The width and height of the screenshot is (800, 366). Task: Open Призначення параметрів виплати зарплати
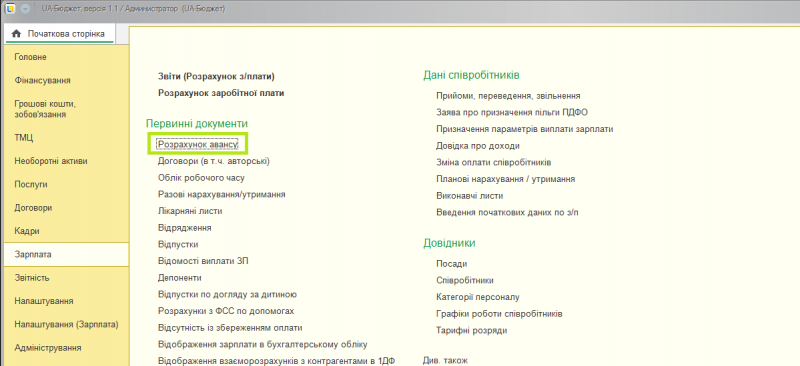pos(524,129)
